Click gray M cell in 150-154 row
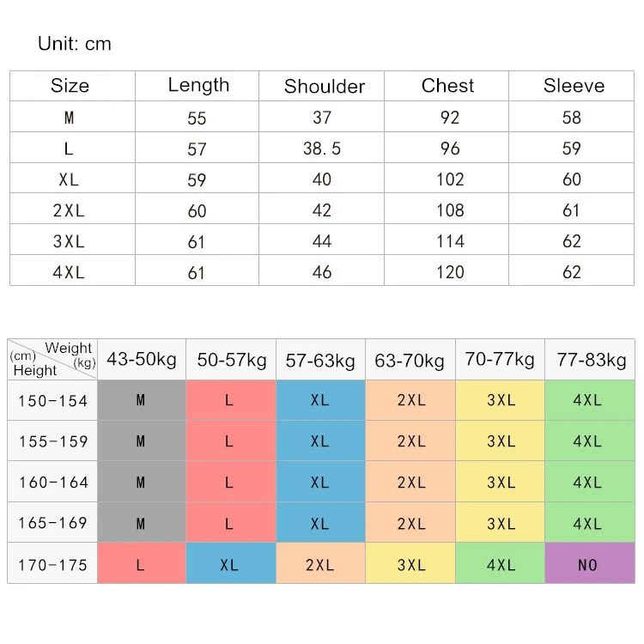644x644 pixels. (142, 400)
